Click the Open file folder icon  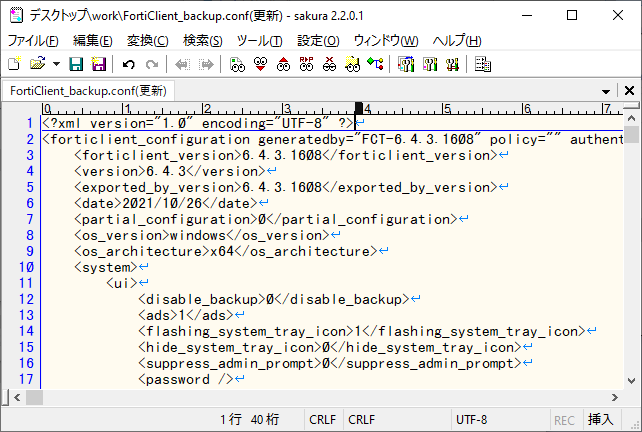(x=37, y=64)
